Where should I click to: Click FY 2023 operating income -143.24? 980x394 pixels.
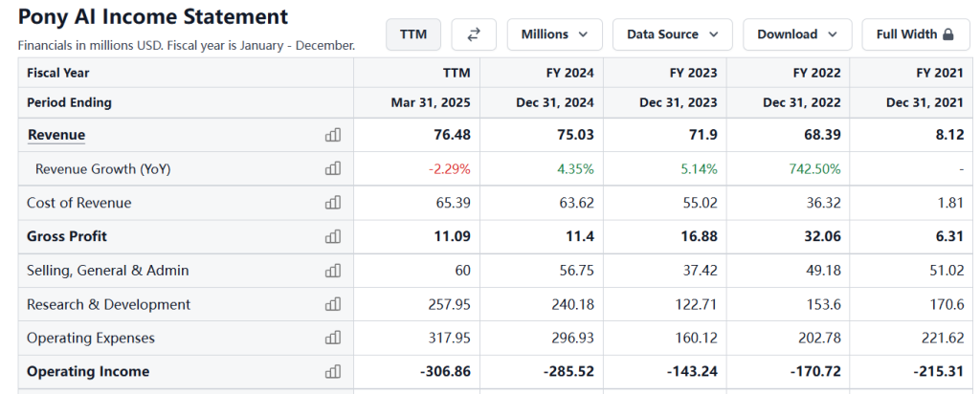pyautogui.click(x=693, y=371)
